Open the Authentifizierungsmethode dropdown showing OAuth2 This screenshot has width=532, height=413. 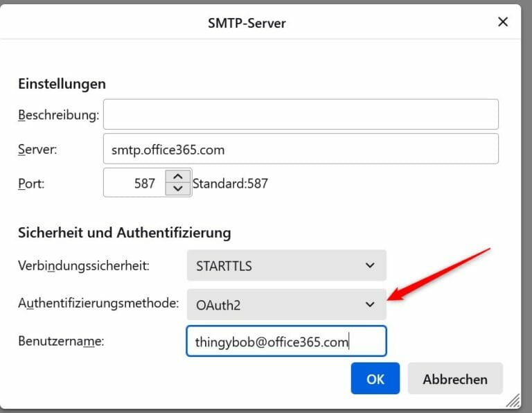coord(286,304)
